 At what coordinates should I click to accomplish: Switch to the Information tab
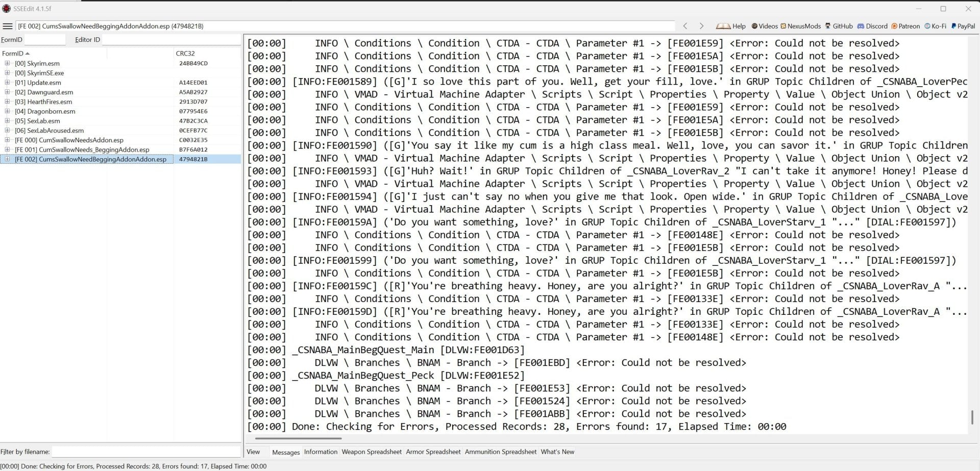321,452
